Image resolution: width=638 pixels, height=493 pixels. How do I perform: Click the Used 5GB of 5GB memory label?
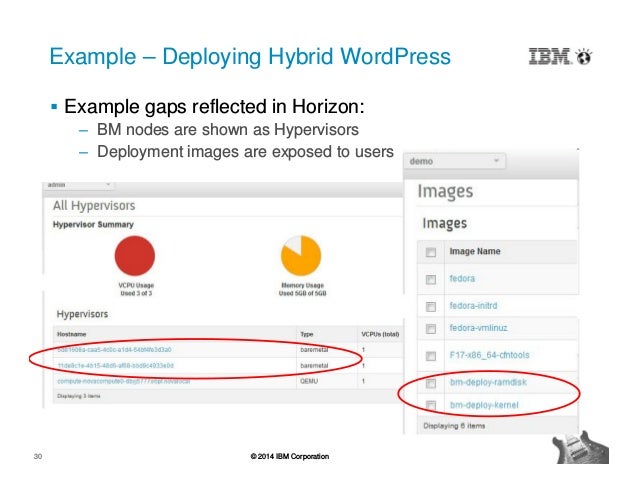[x=302, y=293]
